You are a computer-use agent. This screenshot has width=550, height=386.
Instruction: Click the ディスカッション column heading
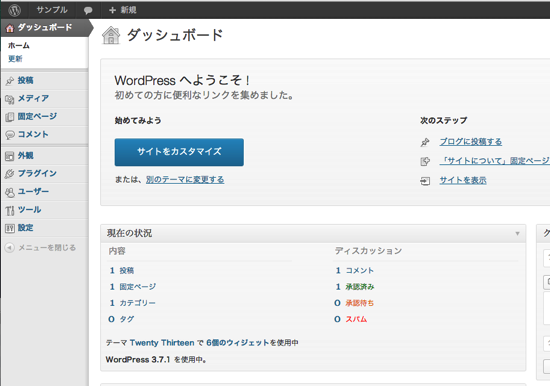pos(368,251)
